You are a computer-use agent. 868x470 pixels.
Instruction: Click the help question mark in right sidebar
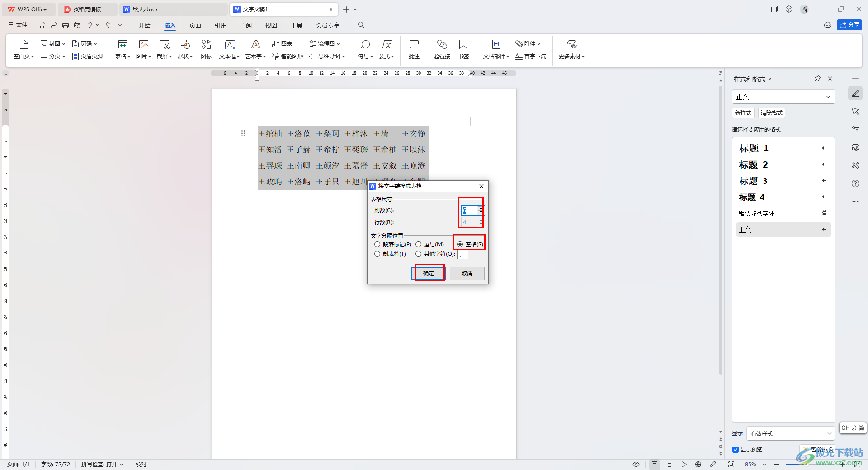(855, 183)
